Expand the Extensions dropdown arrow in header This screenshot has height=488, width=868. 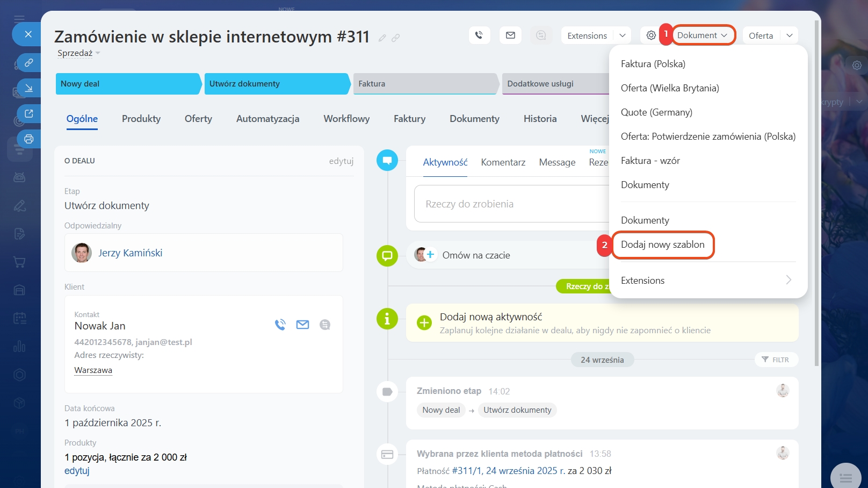pyautogui.click(x=623, y=35)
